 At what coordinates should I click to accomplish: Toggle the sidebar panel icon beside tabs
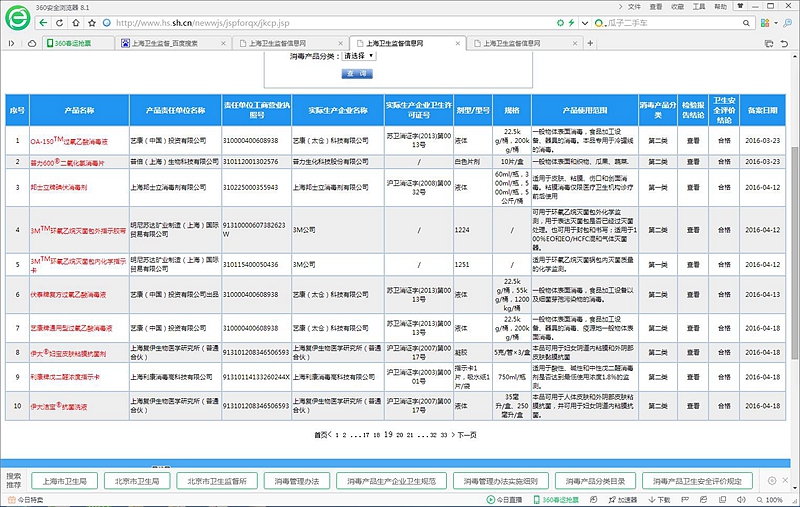click(11, 43)
